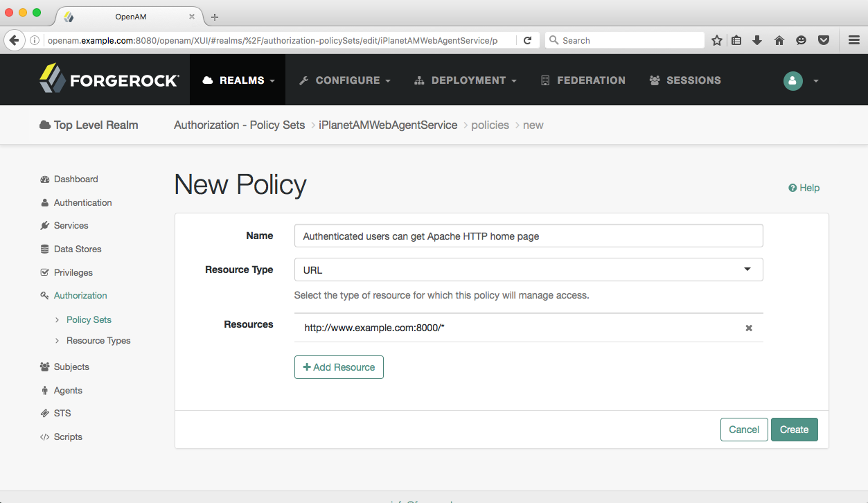Select Resource Types under Authorization
The image size is (868, 503).
(98, 340)
